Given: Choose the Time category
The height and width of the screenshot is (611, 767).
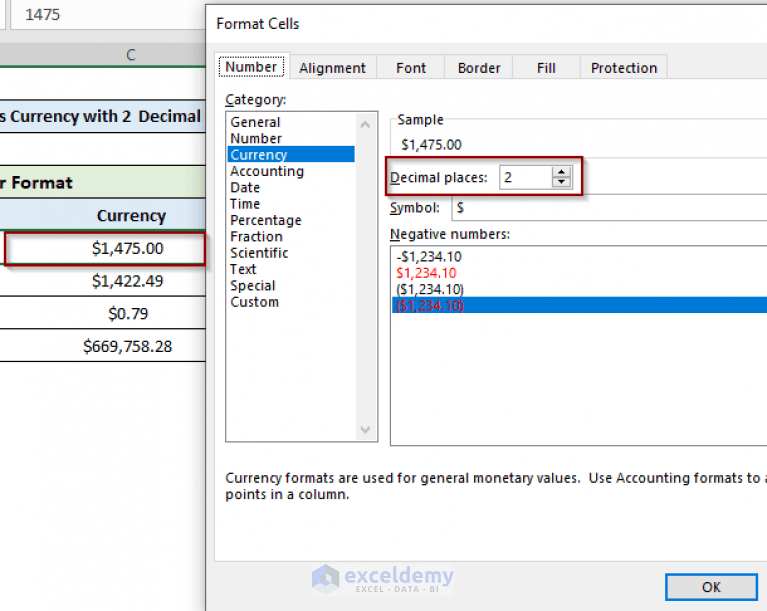Looking at the screenshot, I should 291,204.
